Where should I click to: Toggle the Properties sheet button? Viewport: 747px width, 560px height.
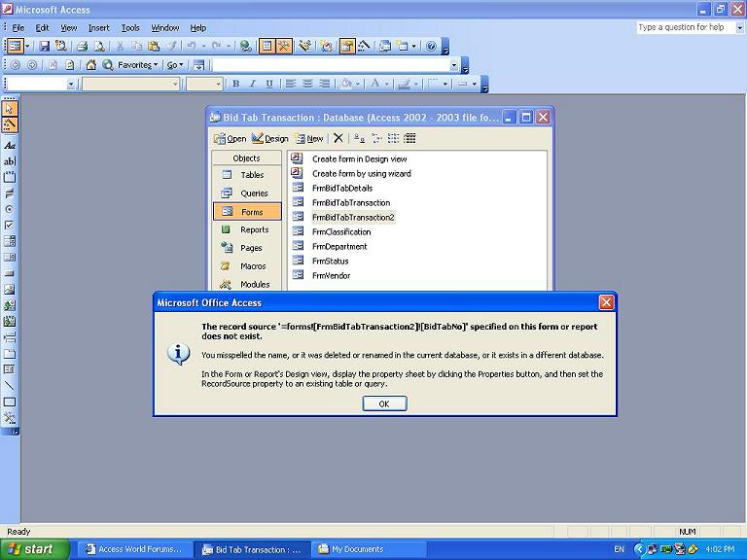[x=347, y=47]
